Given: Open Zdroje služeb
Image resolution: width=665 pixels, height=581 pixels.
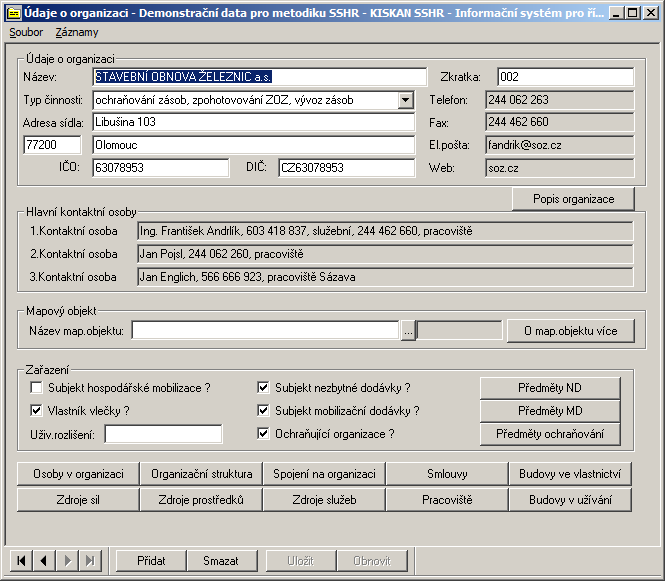Looking at the screenshot, I should (324, 500).
